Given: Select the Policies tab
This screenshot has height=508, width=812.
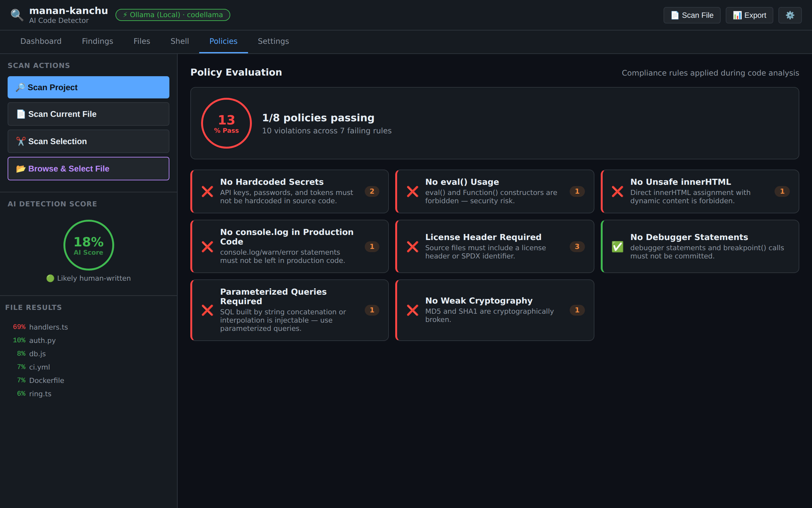Looking at the screenshot, I should 224,41.
